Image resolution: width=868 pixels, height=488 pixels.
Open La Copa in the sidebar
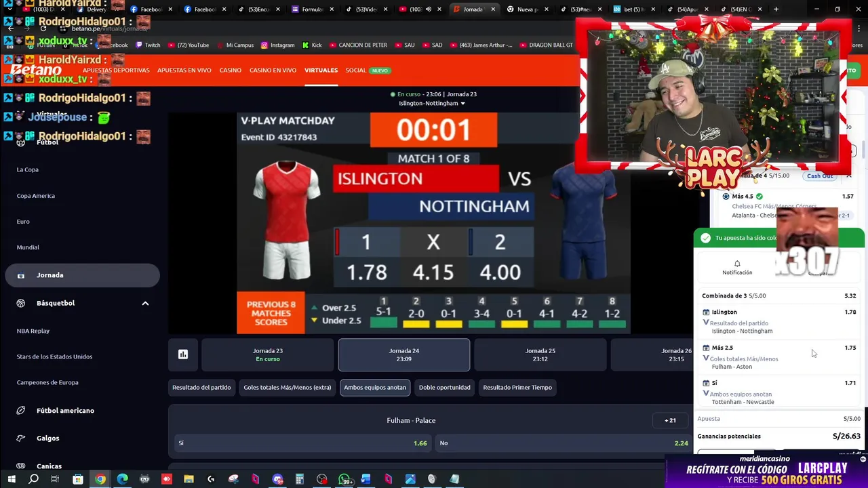pyautogui.click(x=28, y=169)
